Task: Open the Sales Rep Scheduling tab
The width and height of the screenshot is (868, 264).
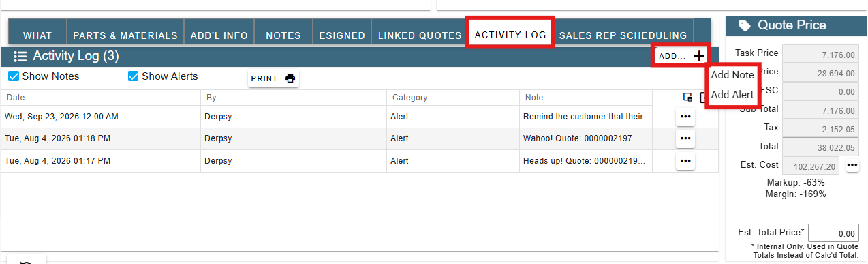Action: [623, 35]
